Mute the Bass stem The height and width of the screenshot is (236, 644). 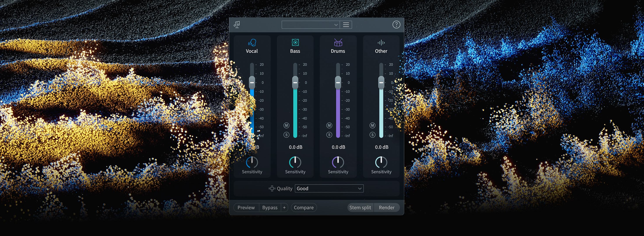[x=287, y=125]
